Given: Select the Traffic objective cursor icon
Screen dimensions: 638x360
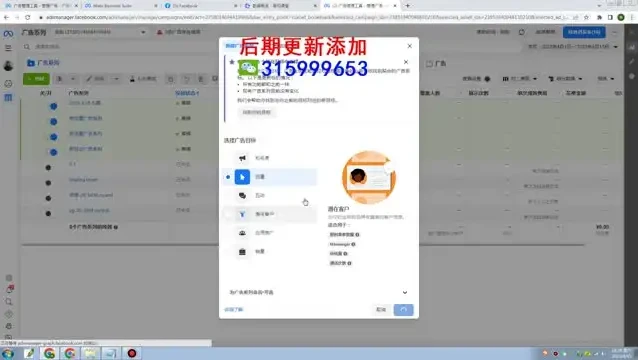Looking at the screenshot, I should 242,177.
